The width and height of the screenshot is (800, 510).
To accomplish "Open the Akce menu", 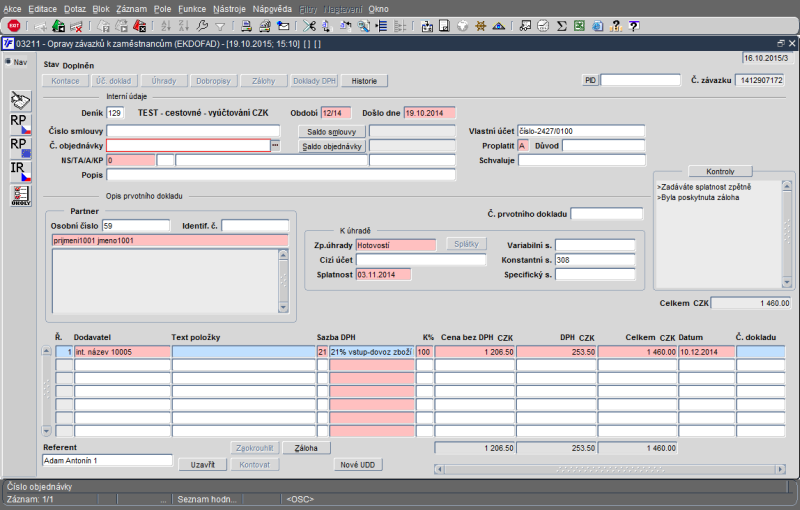I will [x=12, y=9].
